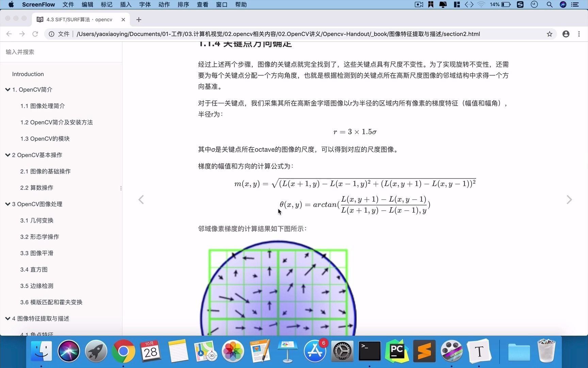Click the site info icon in address bar
This screenshot has width=588, height=368.
click(51, 34)
